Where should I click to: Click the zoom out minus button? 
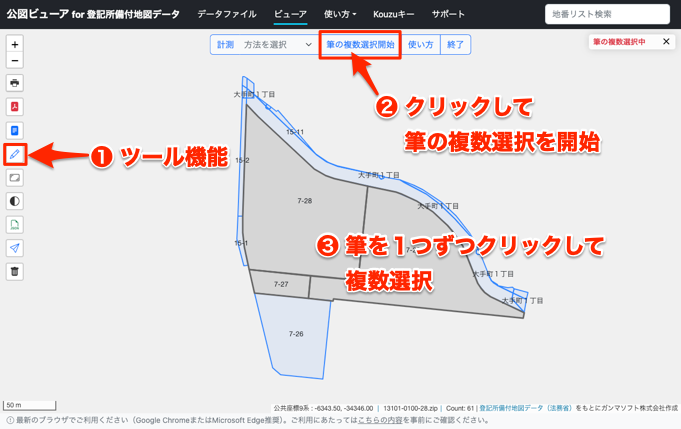pos(14,61)
